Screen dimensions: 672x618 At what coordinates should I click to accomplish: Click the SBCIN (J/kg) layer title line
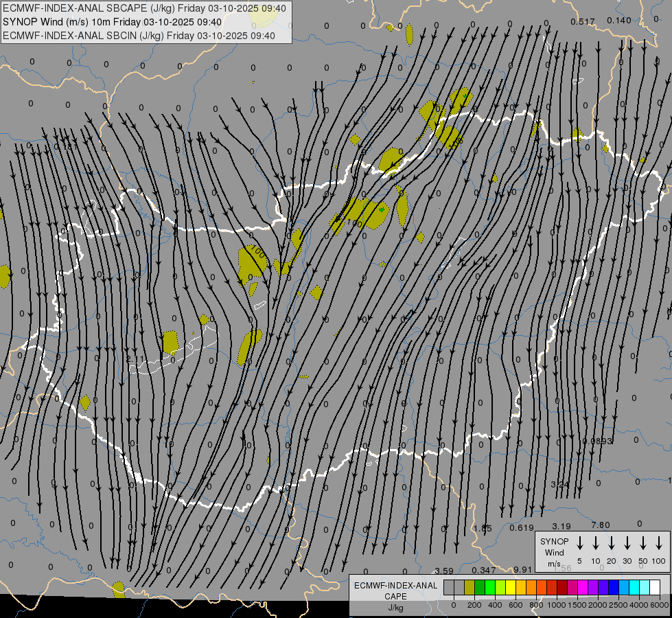[139, 36]
